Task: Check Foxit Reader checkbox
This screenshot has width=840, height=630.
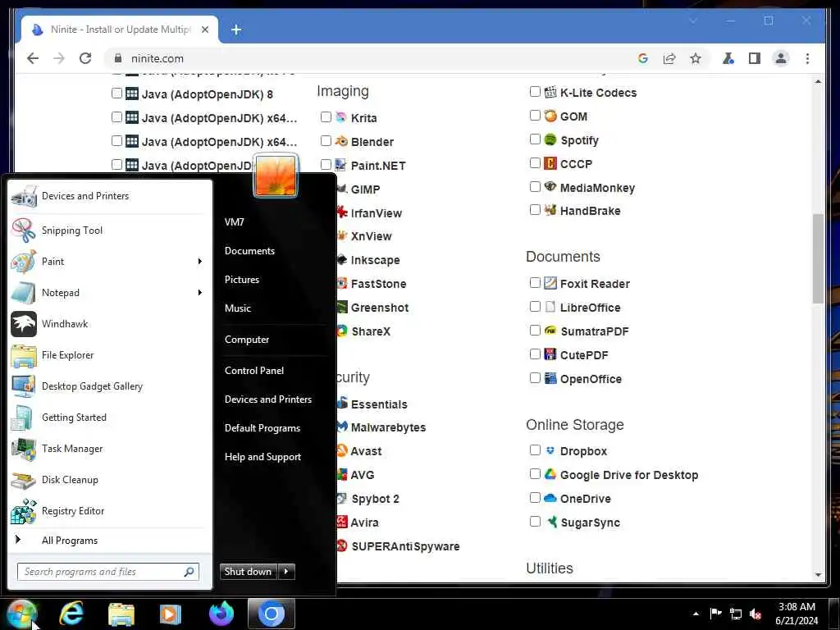Action: click(x=535, y=282)
